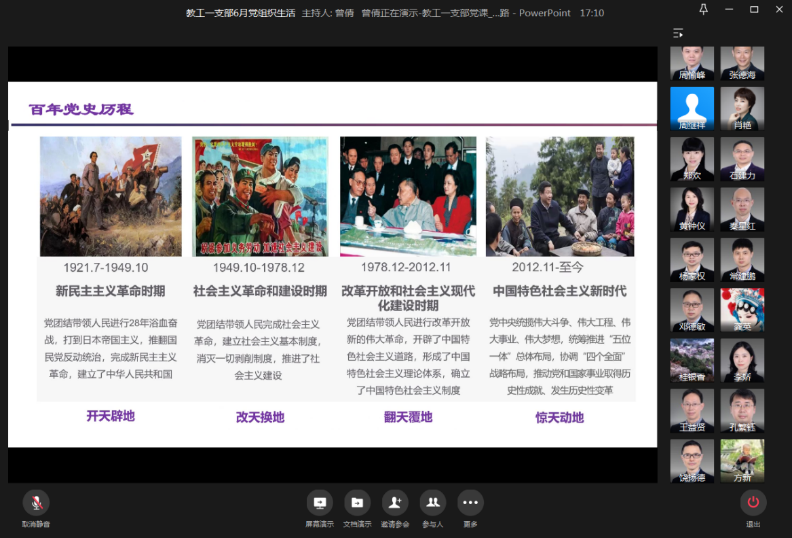Screen dimensions: 792x538
Task: Click the 2012.11-至今 era photo
Action: pos(559,196)
